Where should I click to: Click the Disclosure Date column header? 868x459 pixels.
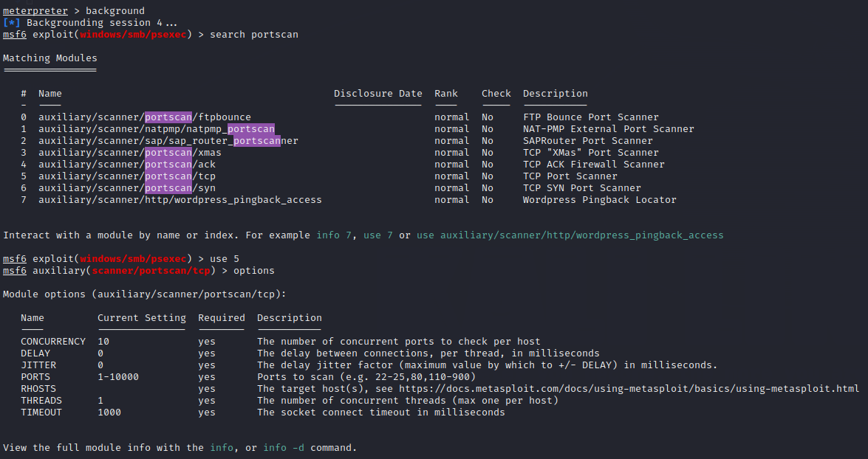click(x=377, y=94)
